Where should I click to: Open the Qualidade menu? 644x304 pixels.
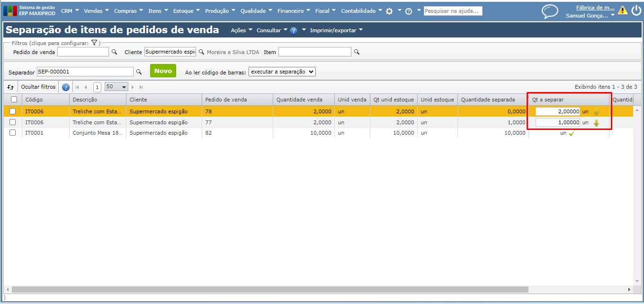coord(256,11)
